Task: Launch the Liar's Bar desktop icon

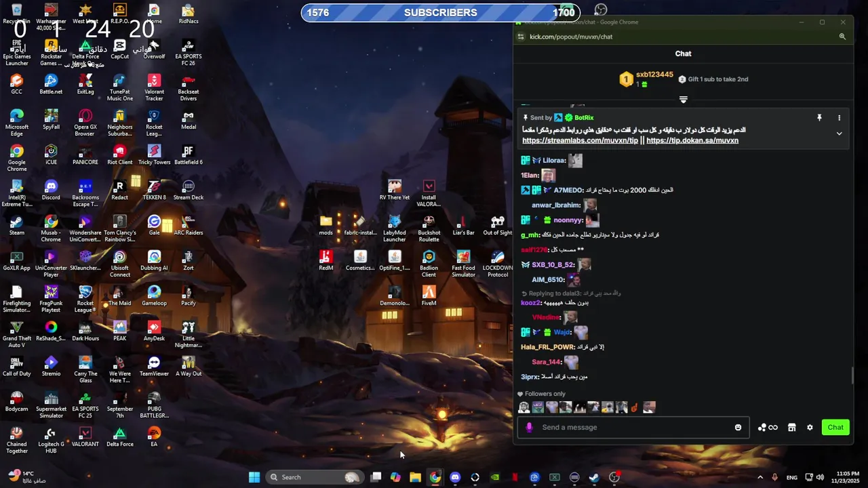Action: (x=463, y=225)
